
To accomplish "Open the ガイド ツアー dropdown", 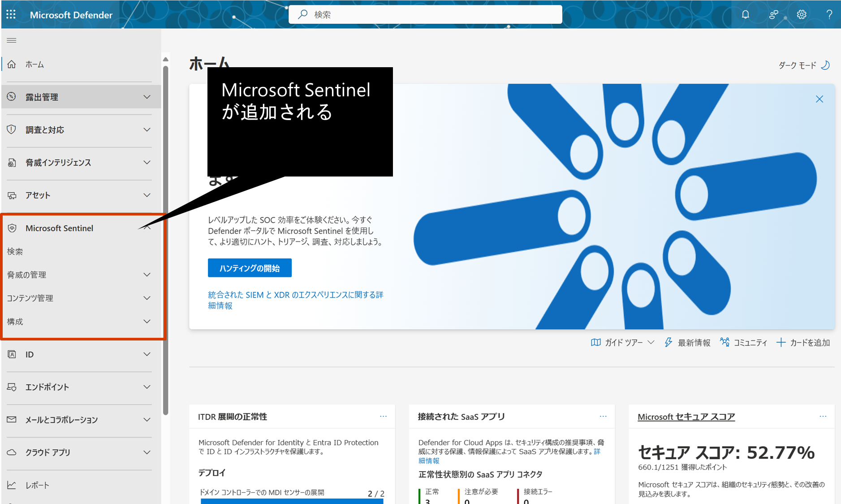I will point(622,342).
